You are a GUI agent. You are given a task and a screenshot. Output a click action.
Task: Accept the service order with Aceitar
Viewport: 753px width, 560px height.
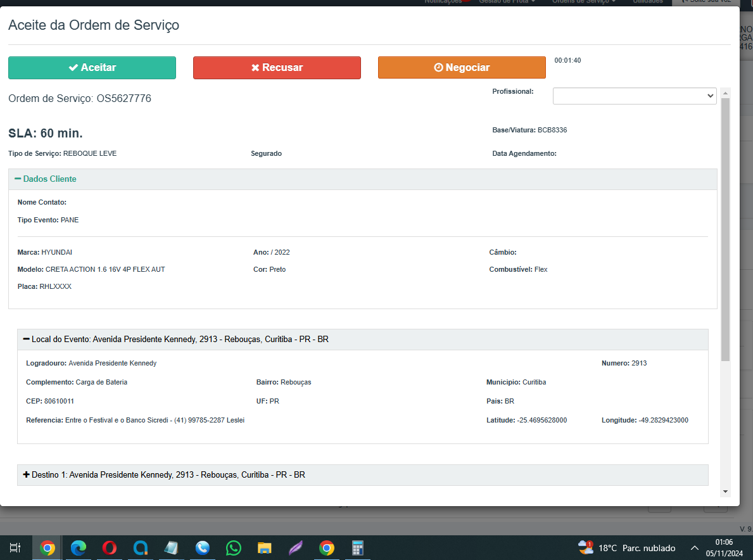(x=92, y=68)
